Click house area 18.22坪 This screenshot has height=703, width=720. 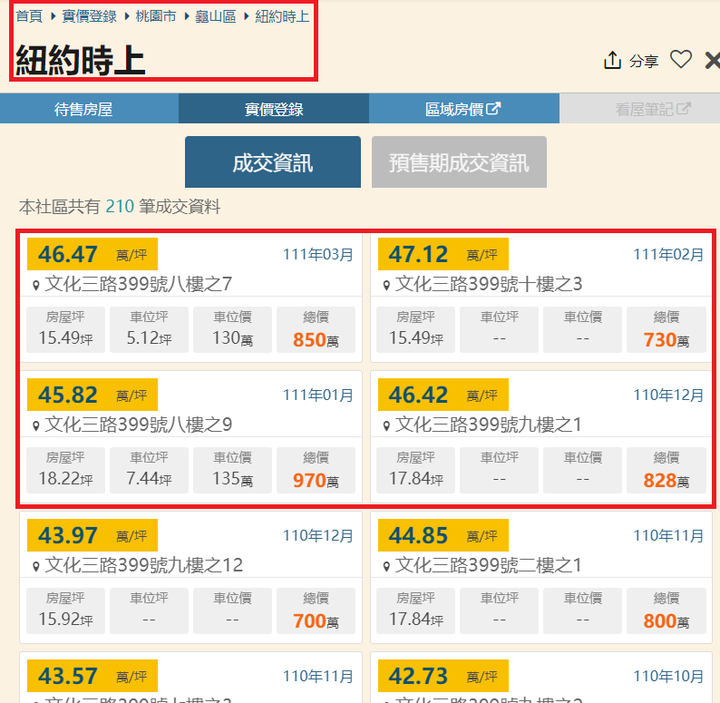click(66, 479)
